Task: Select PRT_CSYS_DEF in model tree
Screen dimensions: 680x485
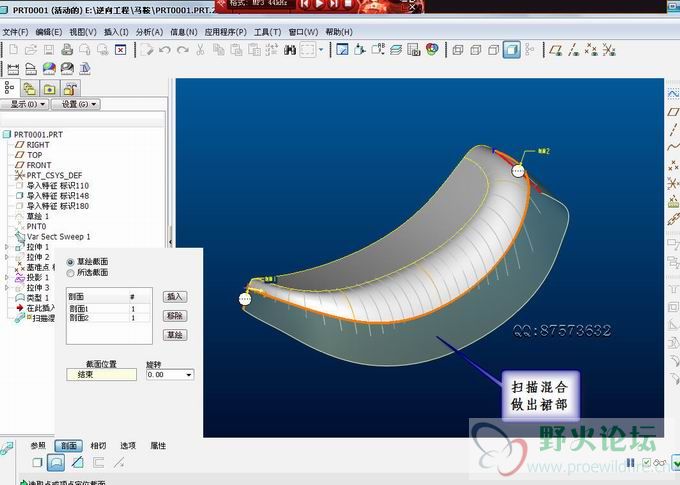Action: [54, 175]
